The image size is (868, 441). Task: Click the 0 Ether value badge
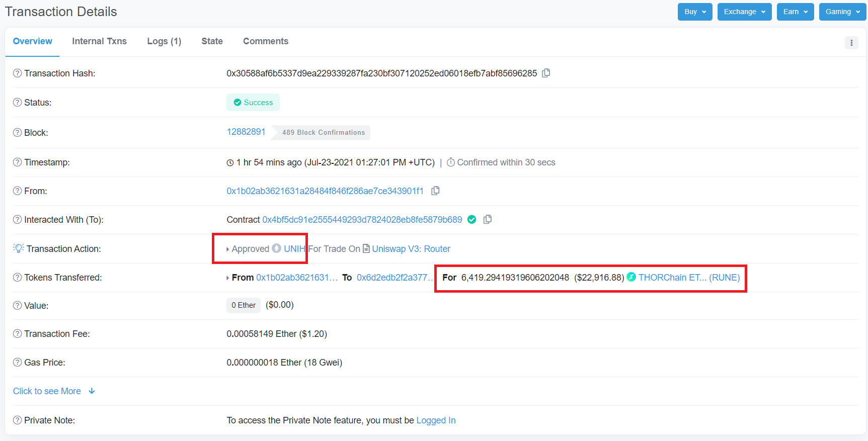tap(244, 305)
